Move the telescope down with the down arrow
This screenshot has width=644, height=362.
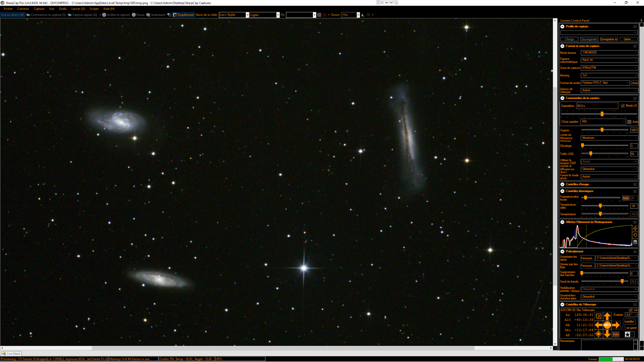607,334
